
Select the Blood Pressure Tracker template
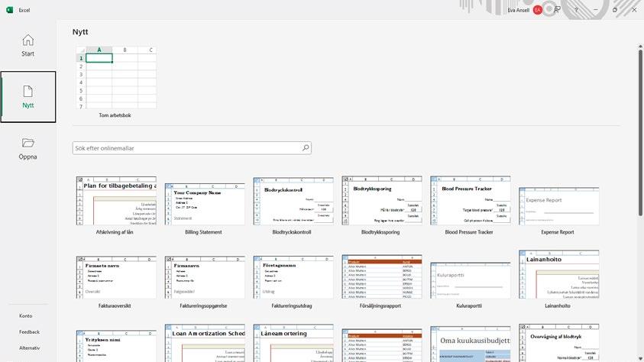(x=471, y=201)
